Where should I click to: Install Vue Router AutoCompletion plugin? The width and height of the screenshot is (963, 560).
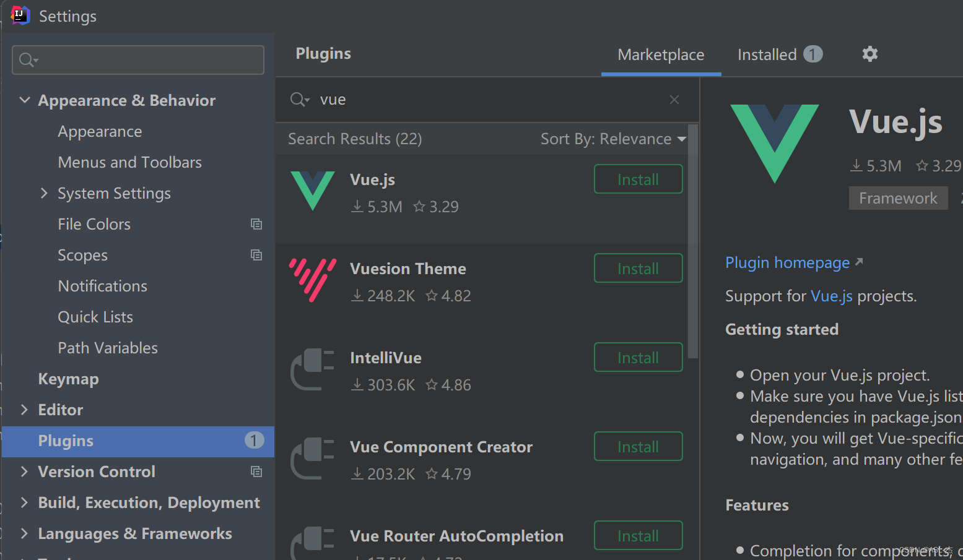point(638,536)
